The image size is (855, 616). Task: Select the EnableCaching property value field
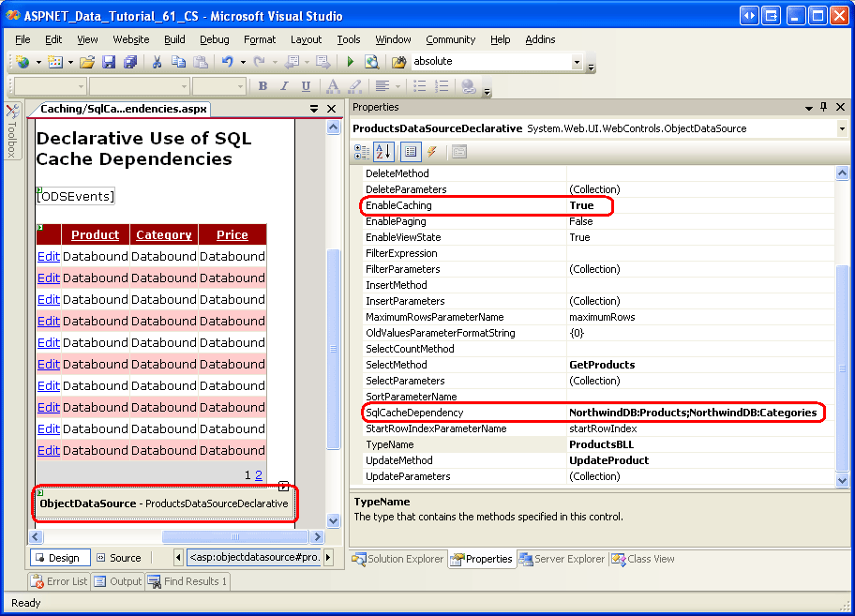[698, 205]
